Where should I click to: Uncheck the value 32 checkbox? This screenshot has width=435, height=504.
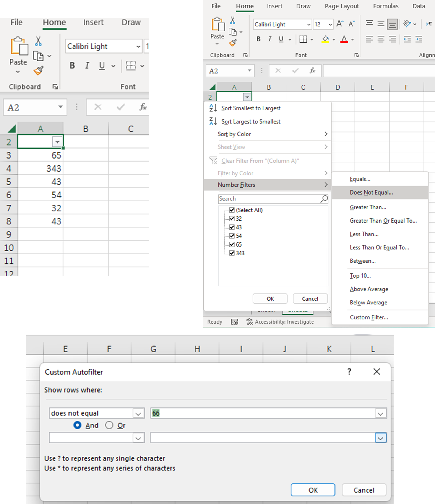tap(232, 219)
